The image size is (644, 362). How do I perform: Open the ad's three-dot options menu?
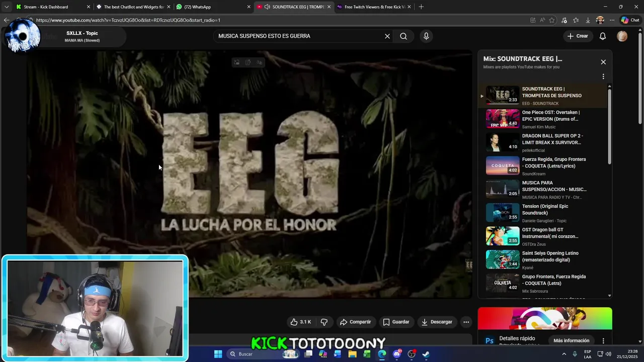click(x=603, y=341)
